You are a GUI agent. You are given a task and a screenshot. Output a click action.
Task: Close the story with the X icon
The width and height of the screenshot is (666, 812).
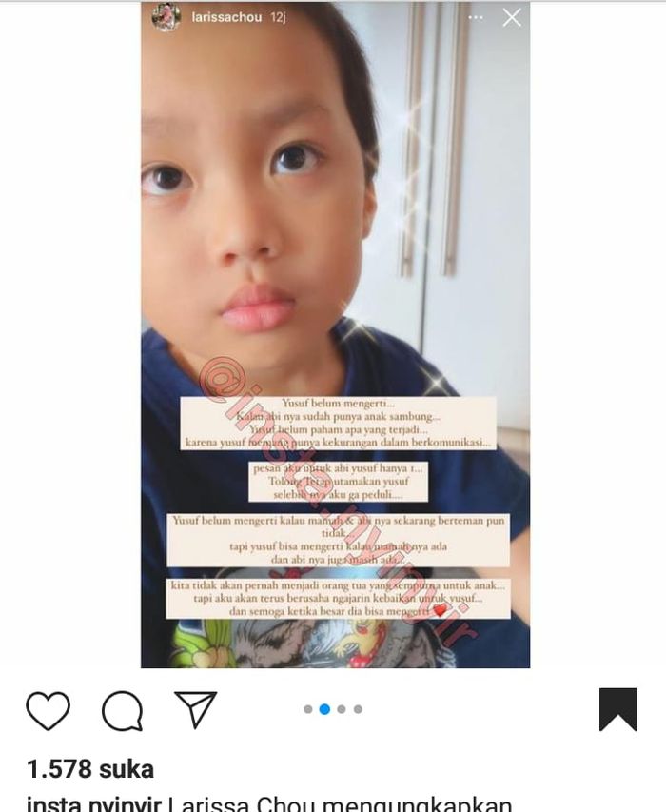pos(512,17)
